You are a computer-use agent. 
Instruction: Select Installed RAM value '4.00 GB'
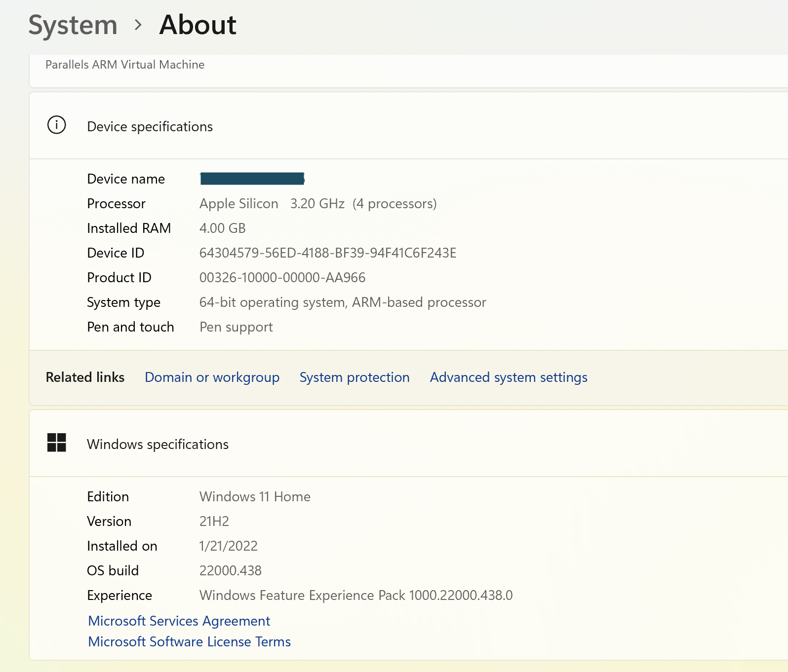223,228
